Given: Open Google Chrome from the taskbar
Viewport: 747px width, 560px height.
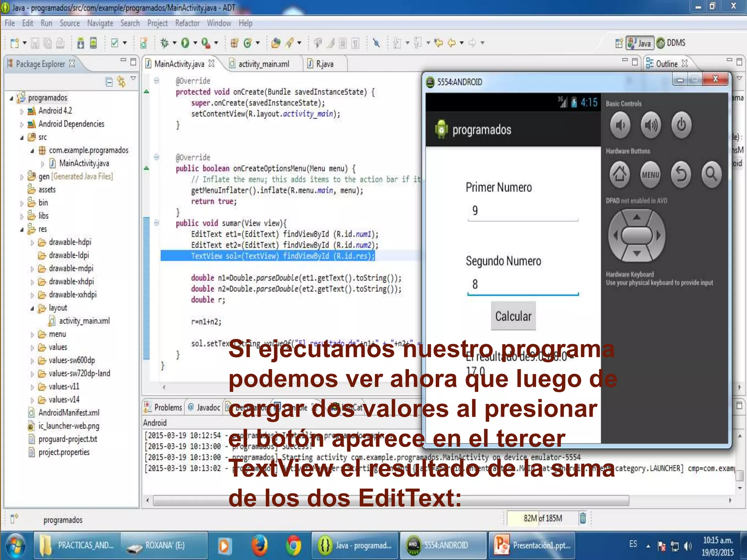Looking at the screenshot, I should tap(293, 545).
